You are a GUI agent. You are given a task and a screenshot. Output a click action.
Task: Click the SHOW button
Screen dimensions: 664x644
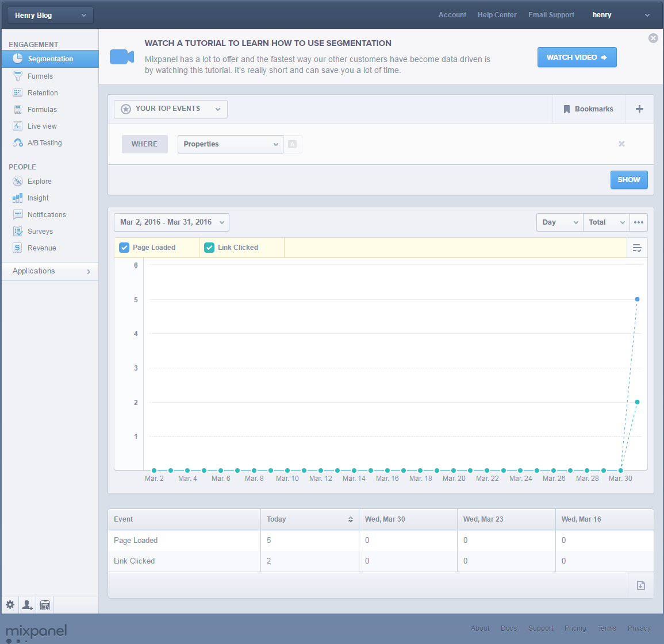coord(629,180)
